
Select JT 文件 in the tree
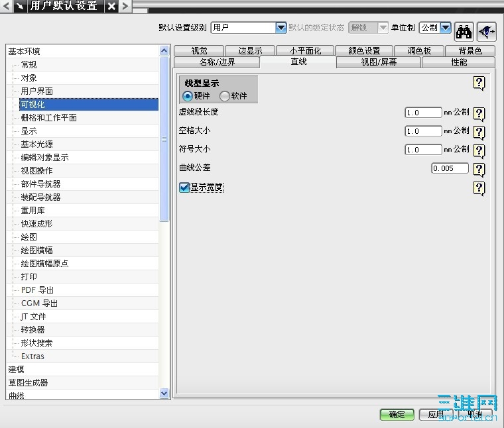33,317
